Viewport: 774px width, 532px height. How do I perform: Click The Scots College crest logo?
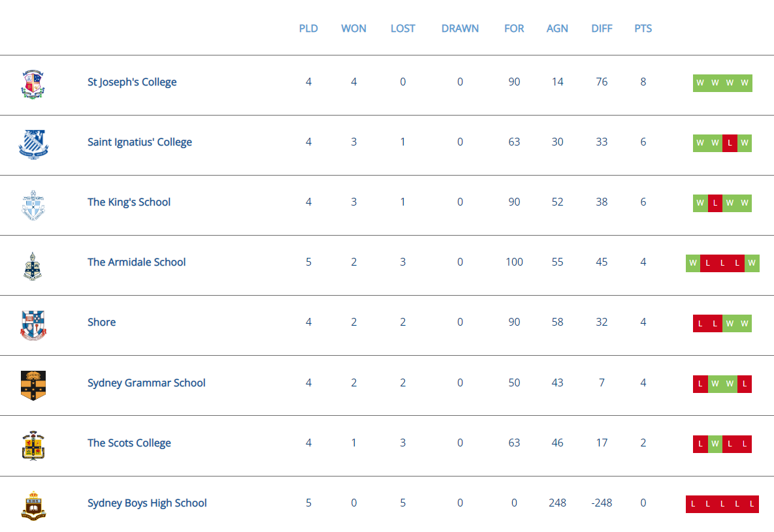[x=33, y=445]
